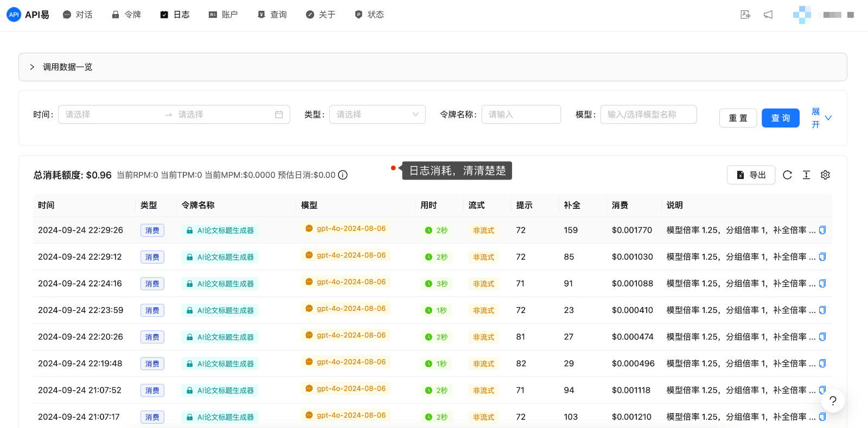This screenshot has width=868, height=428.
Task: Click the calendar icon in time range field
Action: click(x=279, y=114)
